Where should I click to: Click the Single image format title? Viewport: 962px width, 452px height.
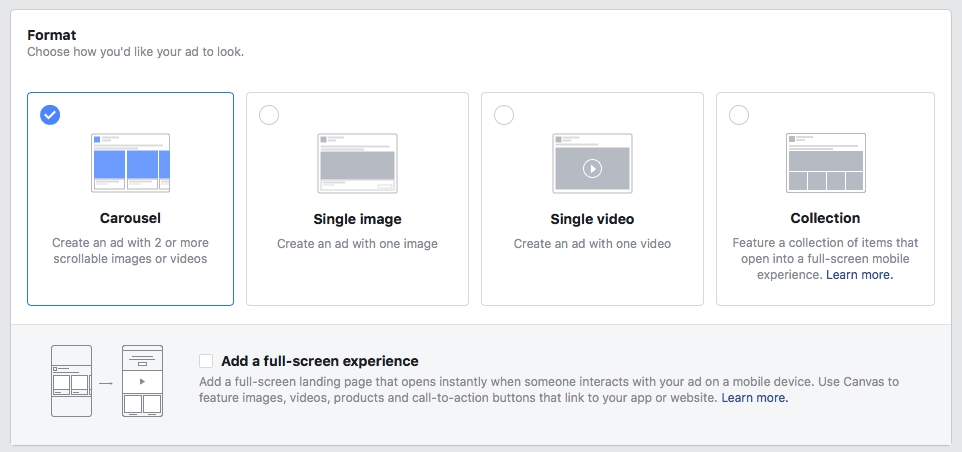[x=357, y=219]
